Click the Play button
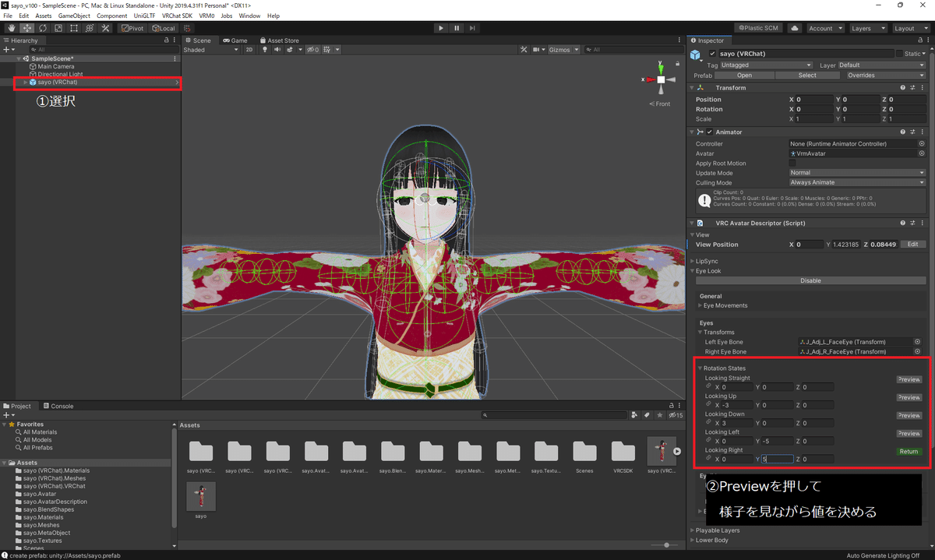The width and height of the screenshot is (935, 560). click(440, 28)
